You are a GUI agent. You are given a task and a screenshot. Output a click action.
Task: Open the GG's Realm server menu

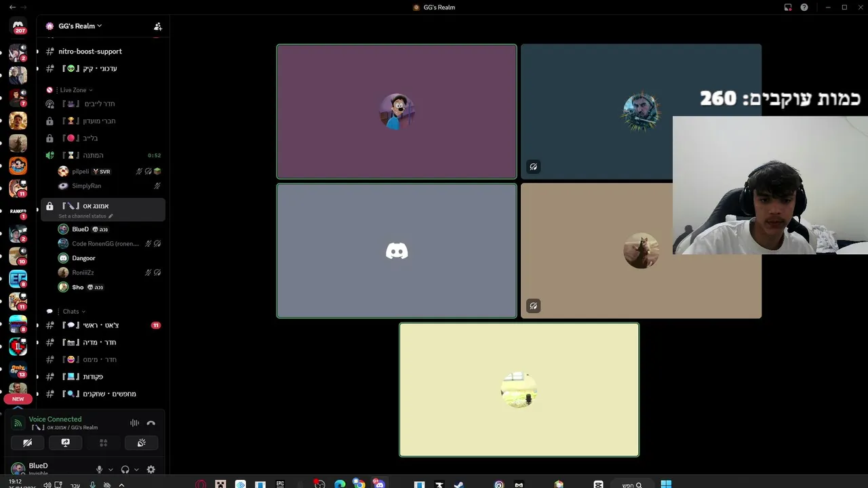(80, 26)
